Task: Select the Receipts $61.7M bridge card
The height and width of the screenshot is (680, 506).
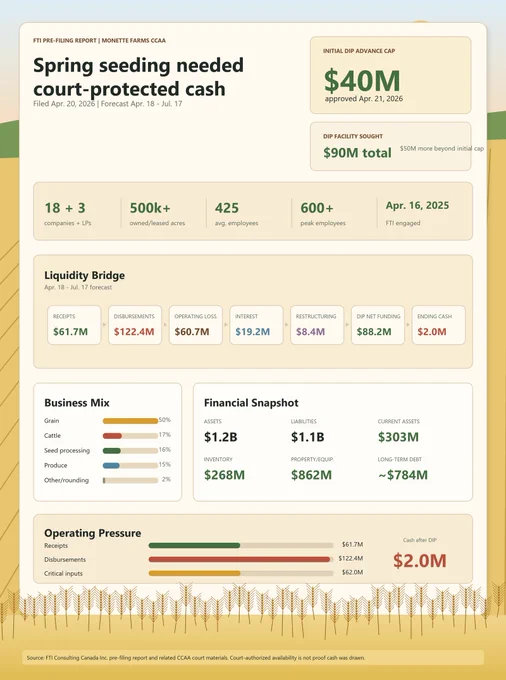Action: pos(74,325)
